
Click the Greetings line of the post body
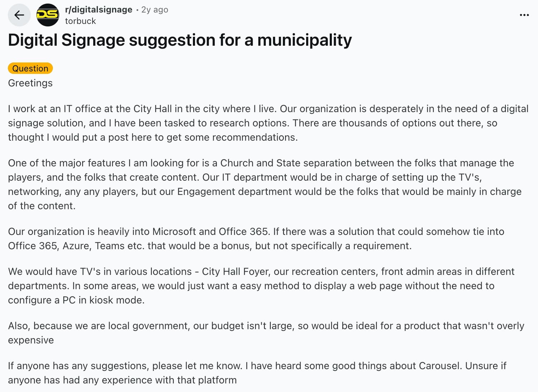(x=30, y=83)
